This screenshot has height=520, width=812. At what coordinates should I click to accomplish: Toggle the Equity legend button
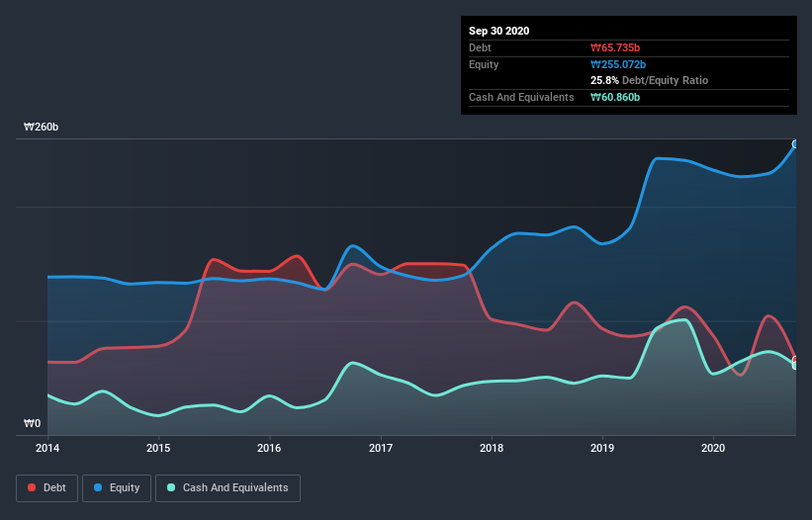(x=117, y=488)
